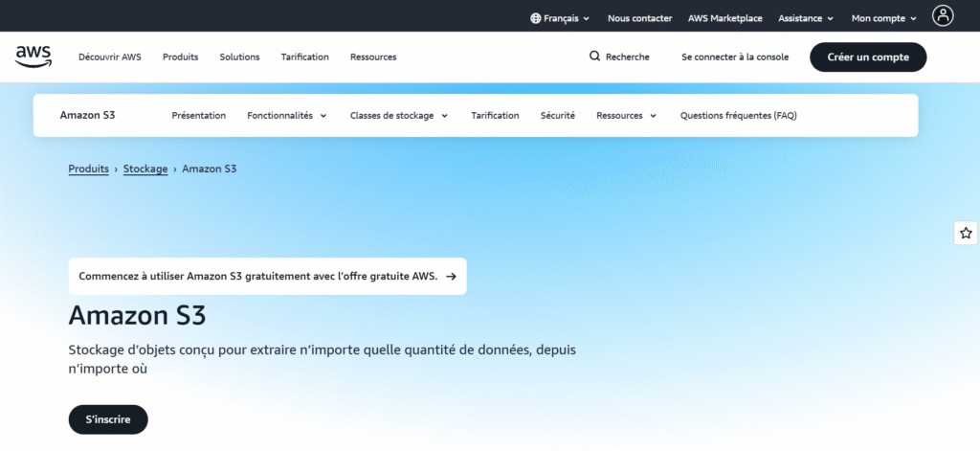Image resolution: width=980 pixels, height=451 pixels.
Task: Click Se connecter à la console
Action: (735, 56)
